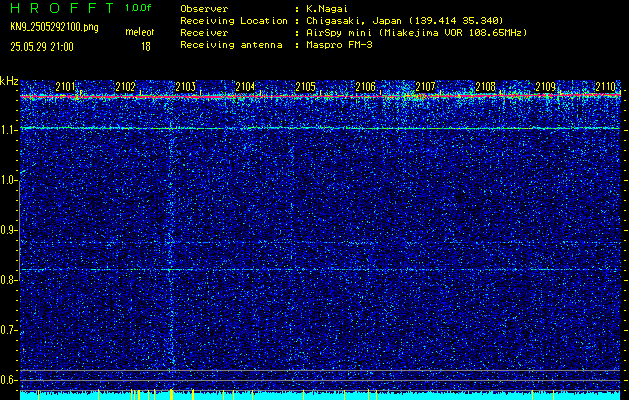Image resolution: width=629 pixels, height=400 pixels.
Task: Click the 0.9 kHz axis label
Action: tap(8, 230)
